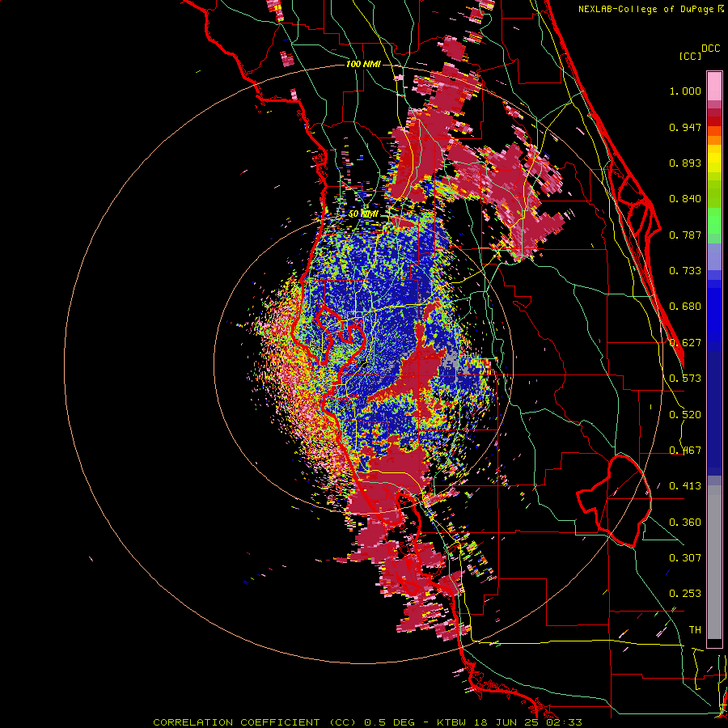
Task: Click the 50 NMI range ring label
Action: coord(363,214)
